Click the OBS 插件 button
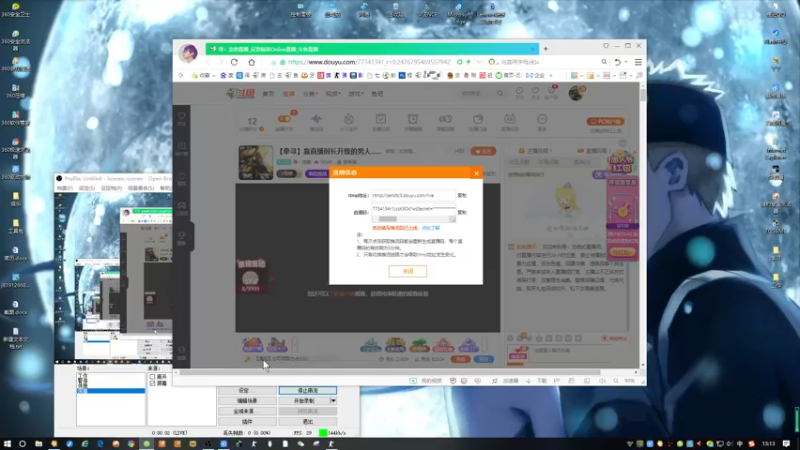 tap(247, 422)
